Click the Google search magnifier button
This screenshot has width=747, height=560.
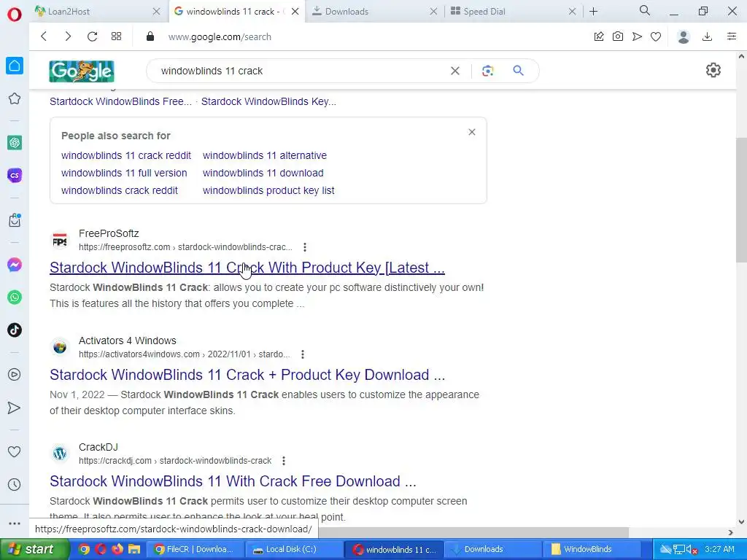tap(519, 71)
